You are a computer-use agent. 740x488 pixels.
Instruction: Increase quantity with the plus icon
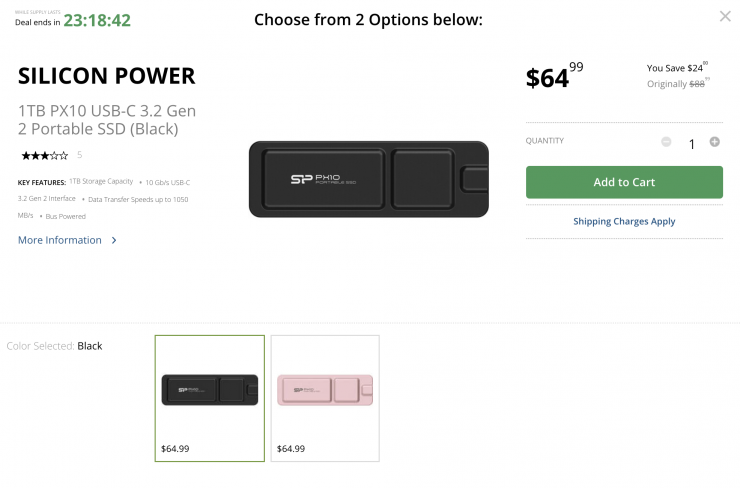[x=715, y=142]
